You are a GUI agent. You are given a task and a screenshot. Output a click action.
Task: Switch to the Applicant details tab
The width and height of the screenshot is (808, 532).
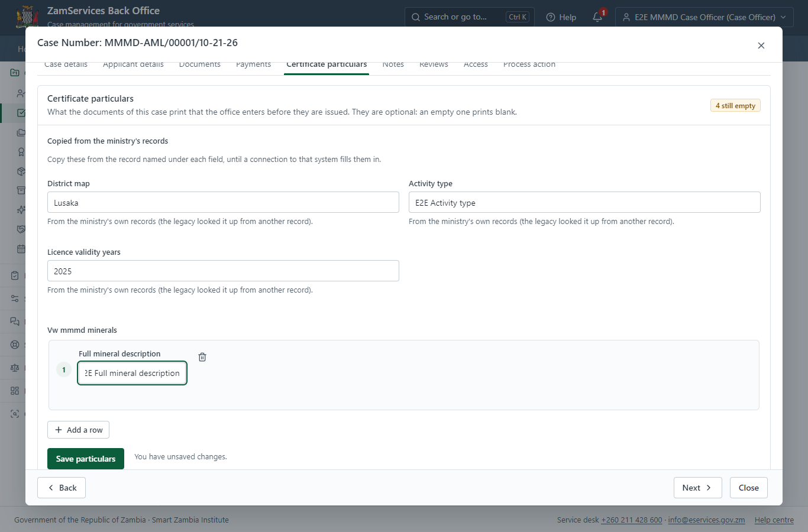point(133,64)
